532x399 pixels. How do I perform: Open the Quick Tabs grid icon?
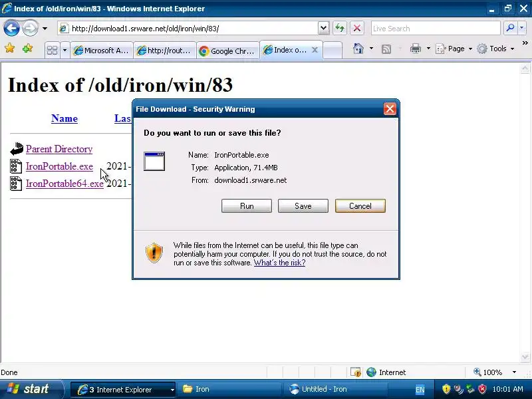[53, 51]
